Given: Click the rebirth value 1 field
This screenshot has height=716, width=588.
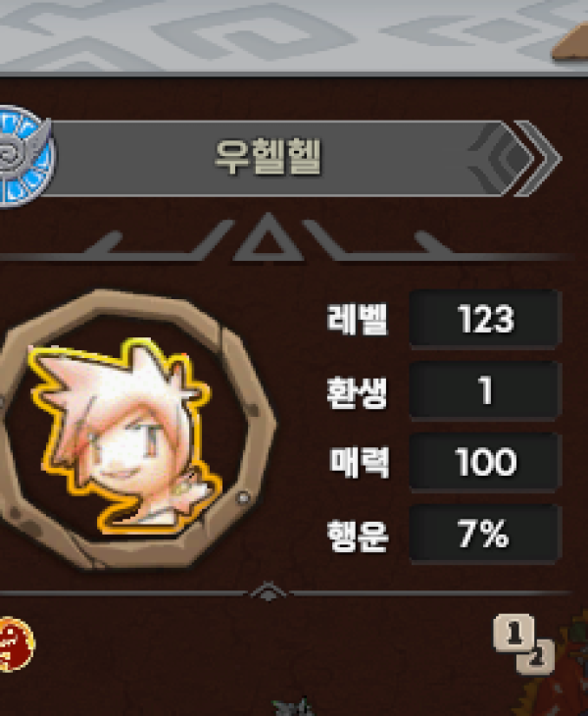Looking at the screenshot, I should coord(485,390).
